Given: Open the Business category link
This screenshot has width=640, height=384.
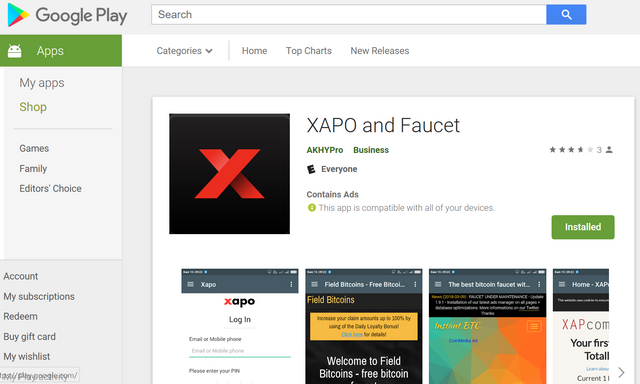Looking at the screenshot, I should [x=371, y=150].
